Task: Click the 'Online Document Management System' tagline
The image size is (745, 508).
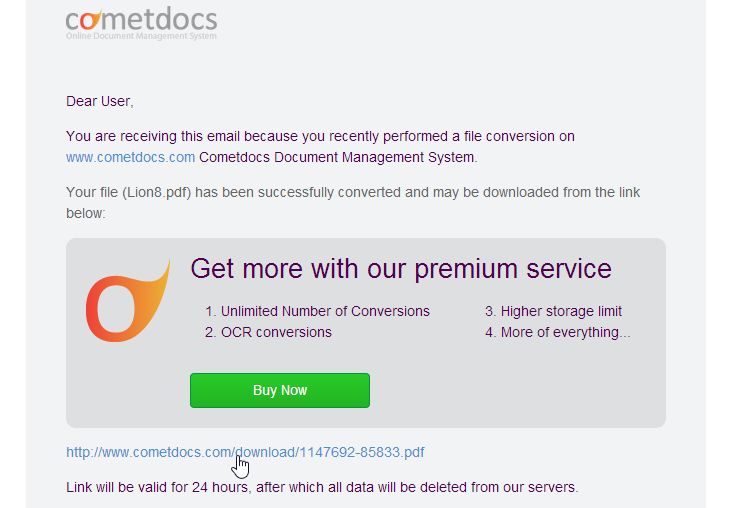Action: point(141,36)
